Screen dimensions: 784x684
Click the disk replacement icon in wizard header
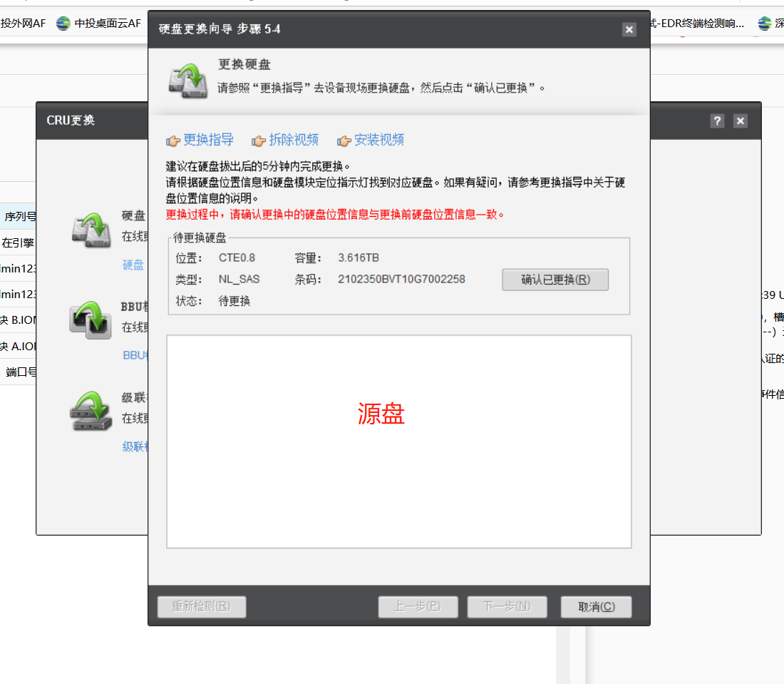pos(188,81)
